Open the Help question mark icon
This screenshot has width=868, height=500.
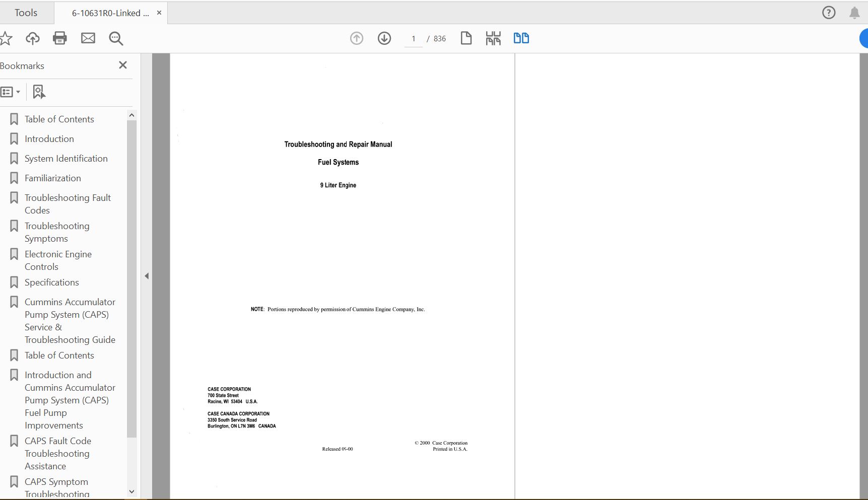pyautogui.click(x=829, y=13)
